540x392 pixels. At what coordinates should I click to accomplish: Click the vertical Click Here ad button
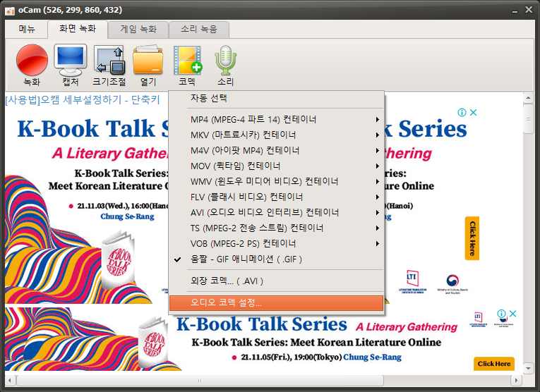click(472, 238)
